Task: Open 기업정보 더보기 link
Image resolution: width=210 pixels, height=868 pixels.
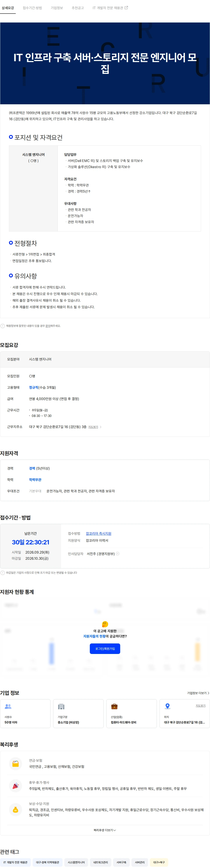Action: point(198,693)
